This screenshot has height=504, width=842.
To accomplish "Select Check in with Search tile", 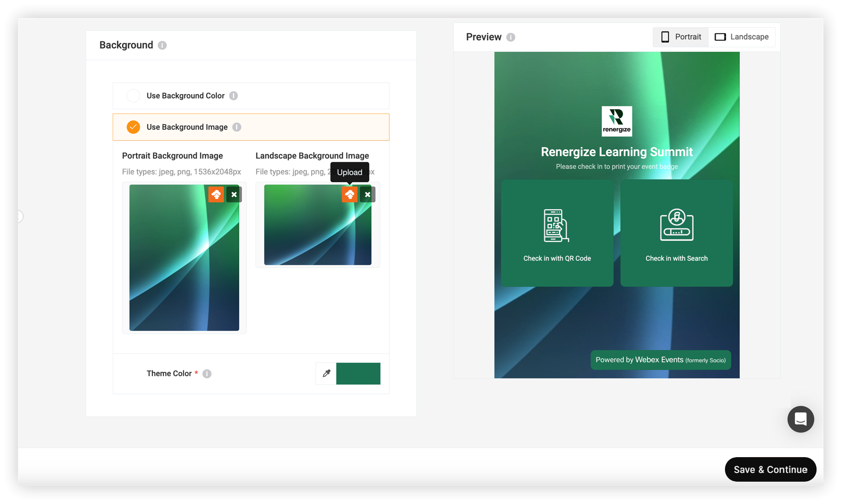I will click(x=676, y=233).
